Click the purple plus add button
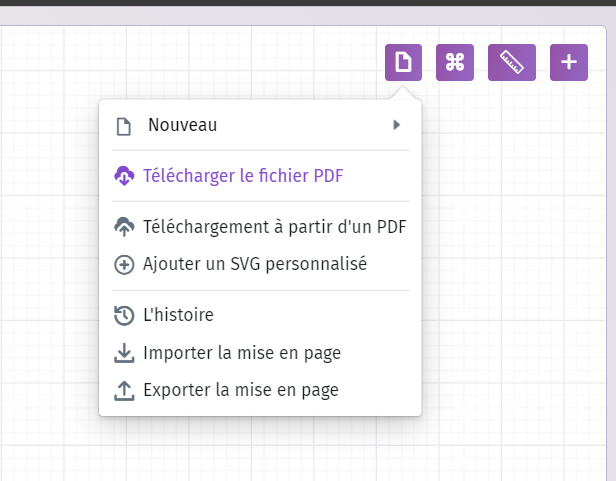Viewport: 616px width, 481px height. pos(568,62)
